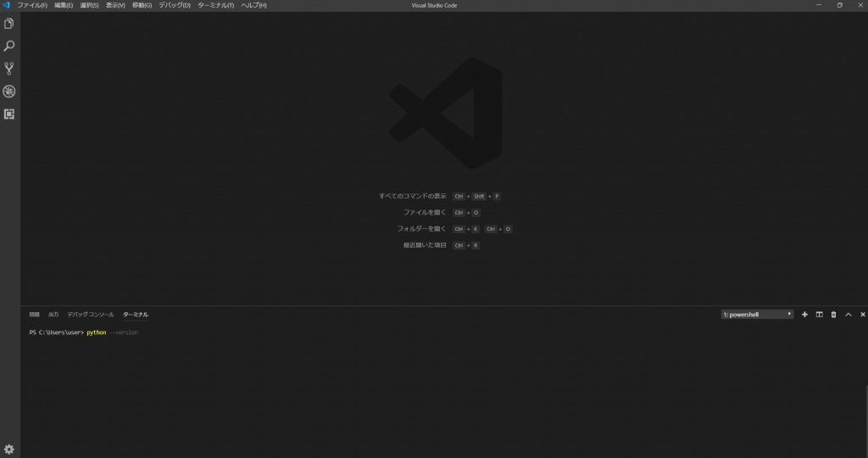Click the VS Code logo in title bar
The image size is (868, 458).
tap(6, 5)
